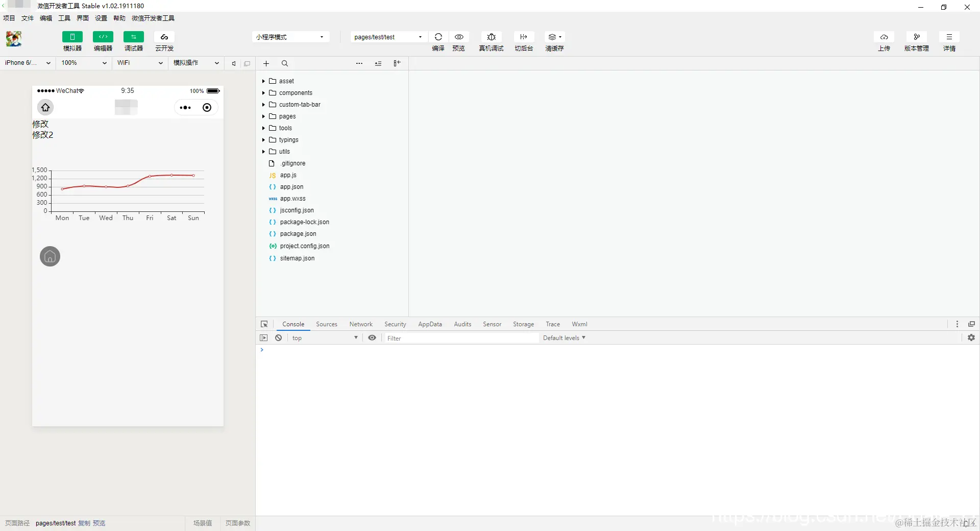Toggle the console live expression eye
This screenshot has width=980, height=531.
point(373,338)
